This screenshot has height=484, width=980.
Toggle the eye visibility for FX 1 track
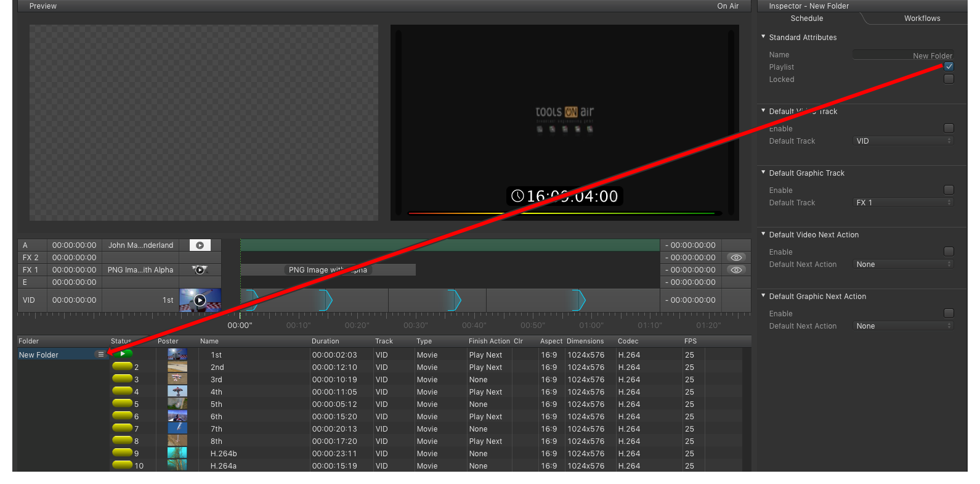736,270
